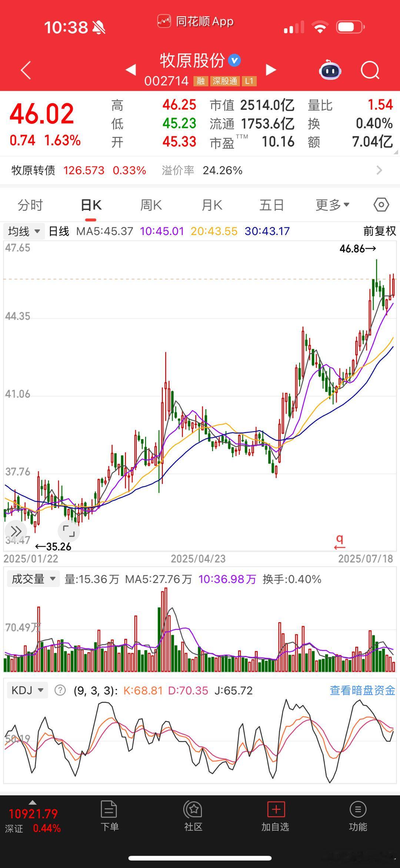Switch to the 月K tab

coord(212,205)
